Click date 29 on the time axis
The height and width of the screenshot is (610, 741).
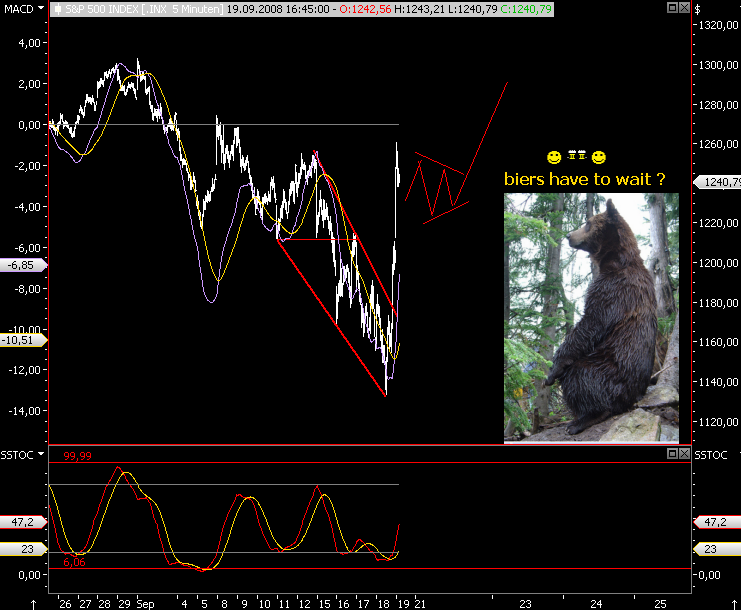(x=124, y=604)
